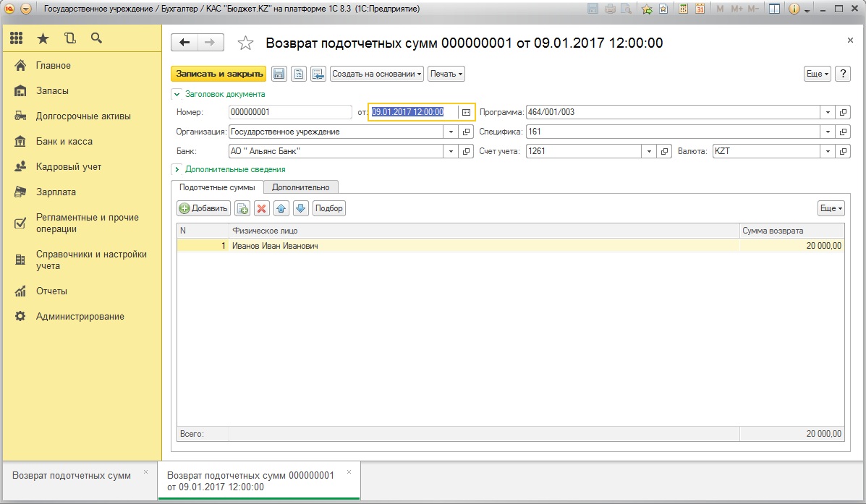
Task: Open the Валюта value form icon
Action: 843,151
